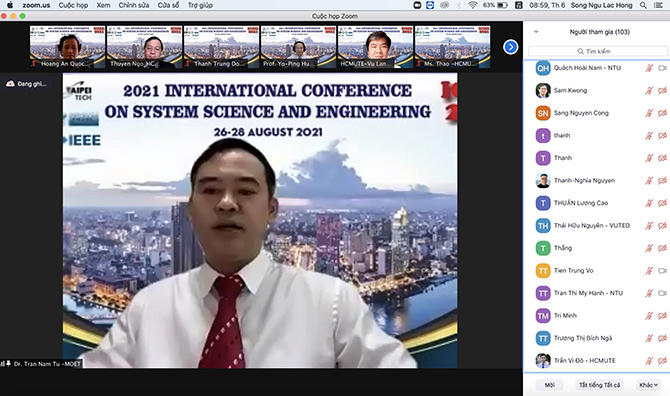Image resolution: width=670 pixels, height=396 pixels.
Task: Toggle Sang Nguyen Cong's microphone mute
Action: click(649, 113)
